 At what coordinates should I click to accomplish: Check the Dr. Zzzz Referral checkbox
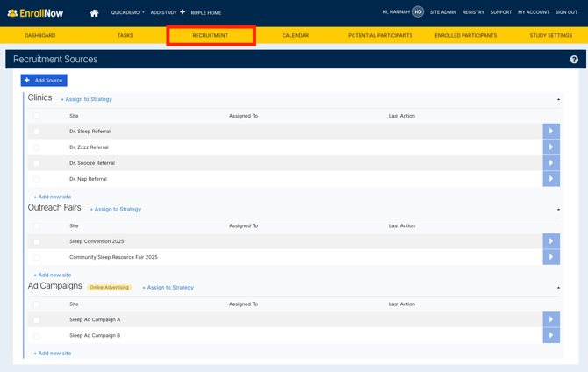(x=37, y=147)
